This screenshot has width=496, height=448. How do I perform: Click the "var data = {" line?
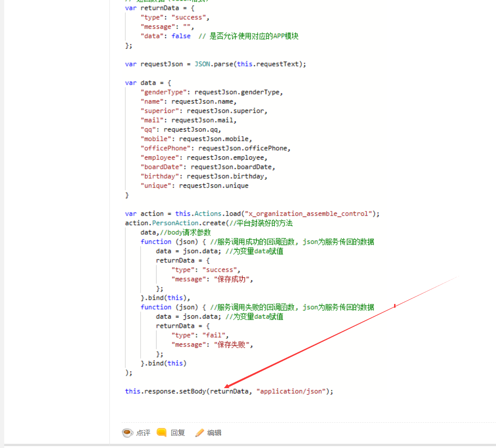pos(148,83)
